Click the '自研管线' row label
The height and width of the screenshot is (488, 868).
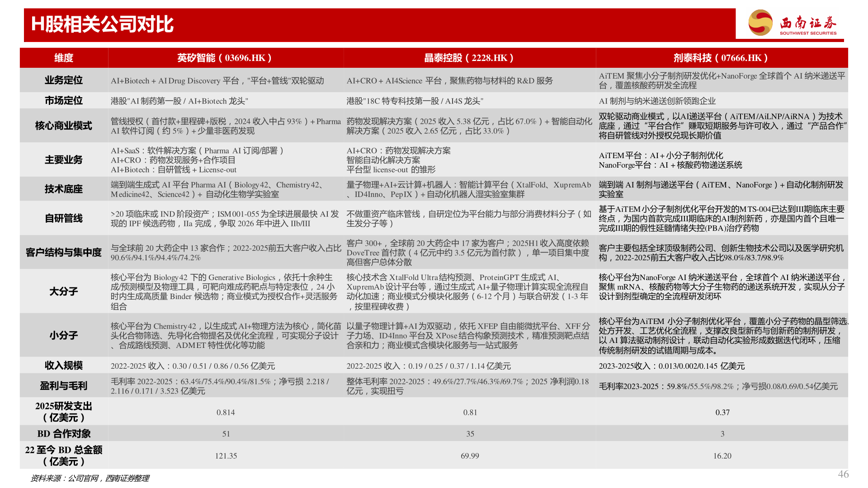coord(64,219)
